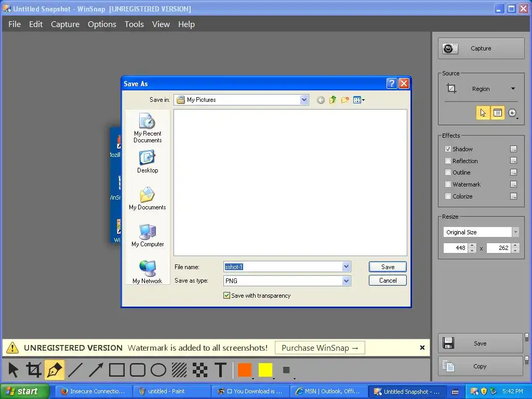
Task: Select the arrow pointer tool in bottom toolbar
Action: (x=13, y=370)
